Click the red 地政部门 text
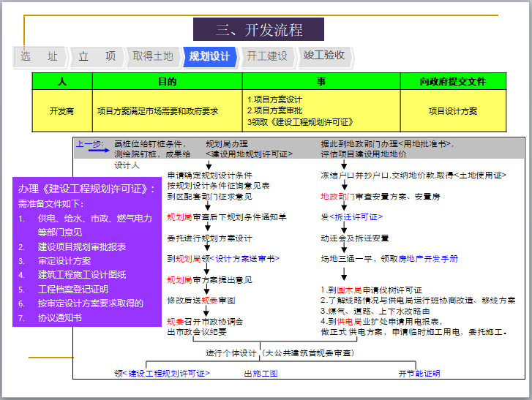Screen dimensions: 532x400 tap(337, 197)
